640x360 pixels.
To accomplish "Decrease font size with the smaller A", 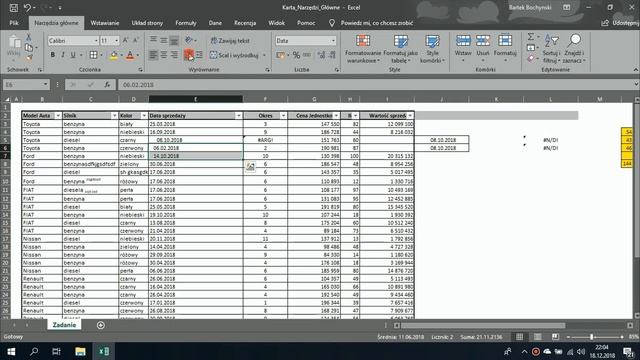I will click(x=136, y=40).
